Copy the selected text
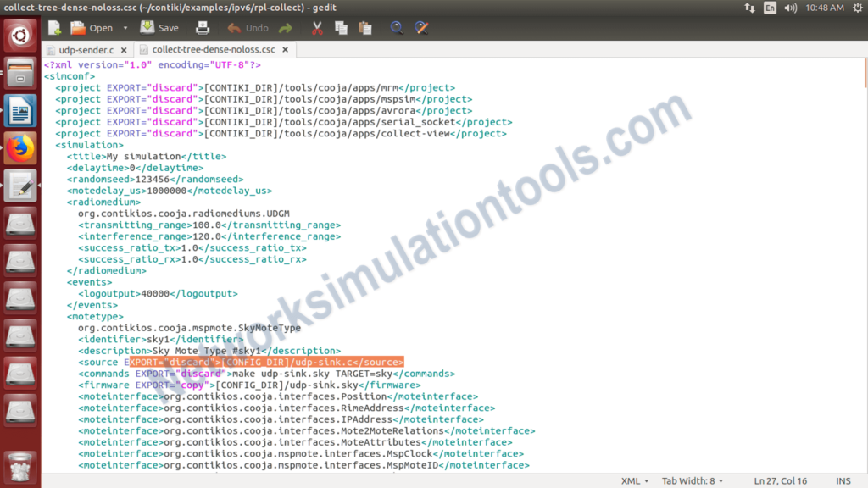868x488 pixels. click(x=342, y=27)
